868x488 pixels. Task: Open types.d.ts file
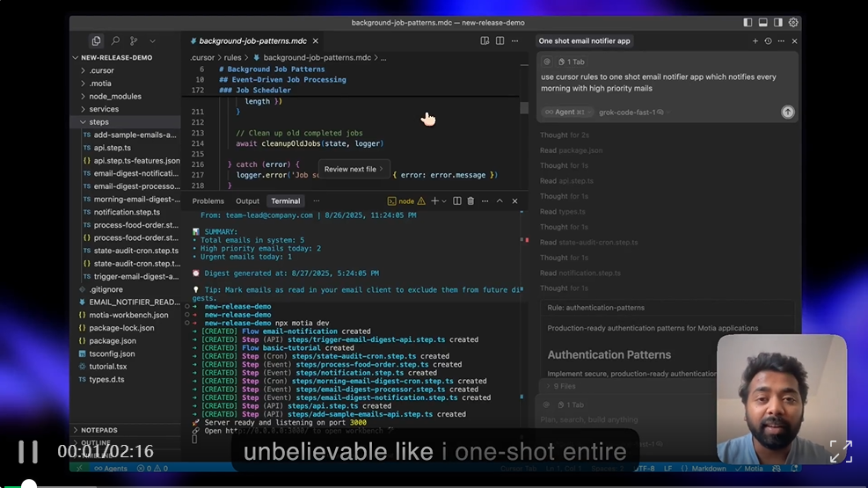(106, 380)
